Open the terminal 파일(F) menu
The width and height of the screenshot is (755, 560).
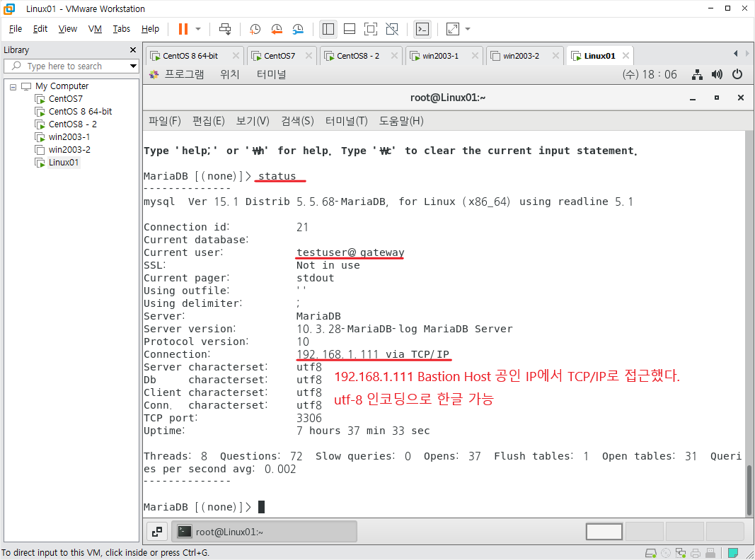tap(165, 121)
